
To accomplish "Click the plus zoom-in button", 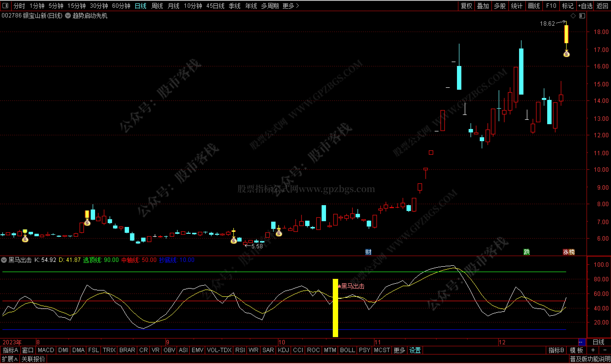I will (x=593, y=350).
